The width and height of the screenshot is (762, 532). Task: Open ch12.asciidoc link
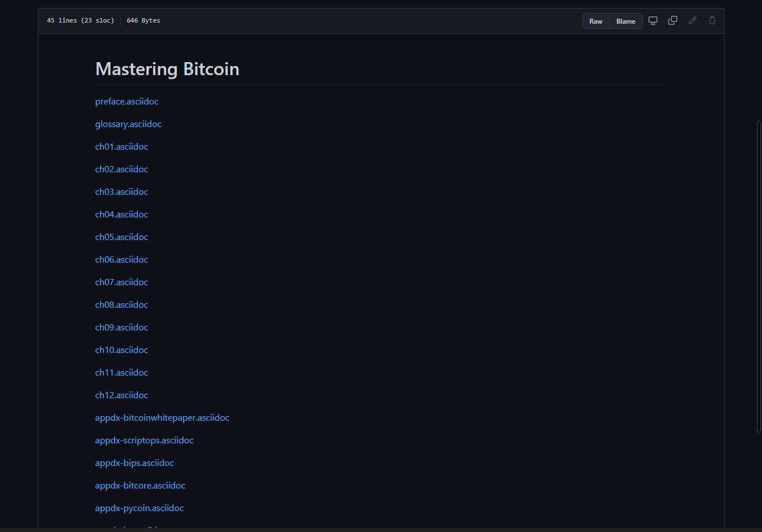point(121,395)
